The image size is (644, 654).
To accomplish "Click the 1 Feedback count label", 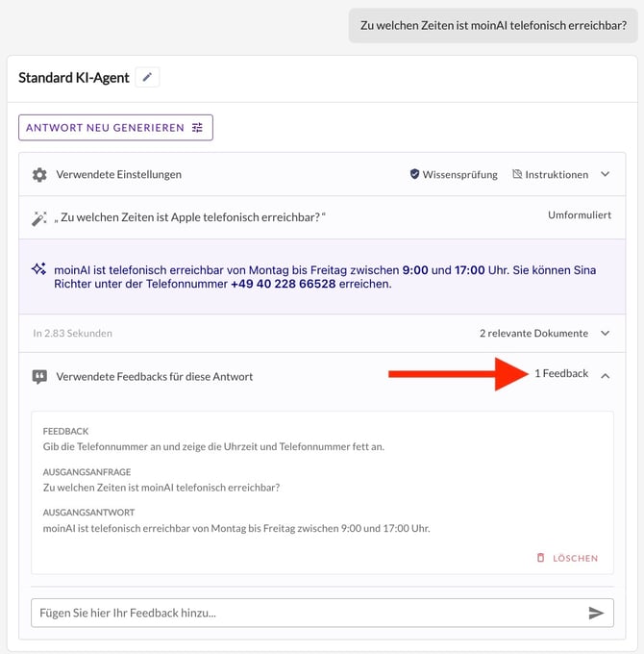I will point(561,374).
